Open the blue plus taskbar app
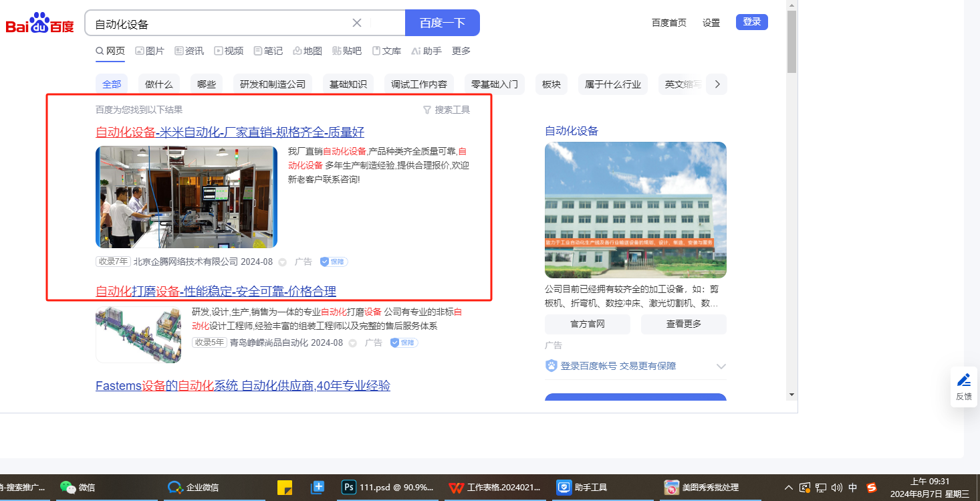The image size is (980, 501). tap(318, 487)
